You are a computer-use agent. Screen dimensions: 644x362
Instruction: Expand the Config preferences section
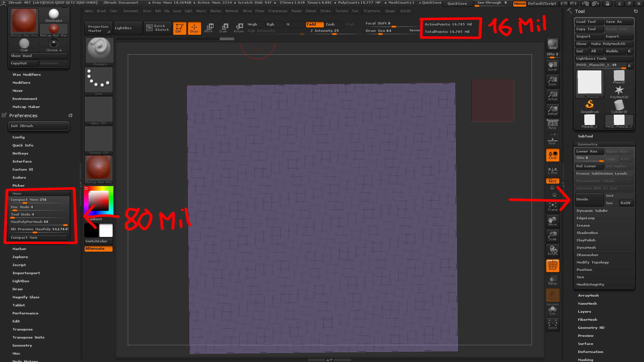(x=18, y=137)
